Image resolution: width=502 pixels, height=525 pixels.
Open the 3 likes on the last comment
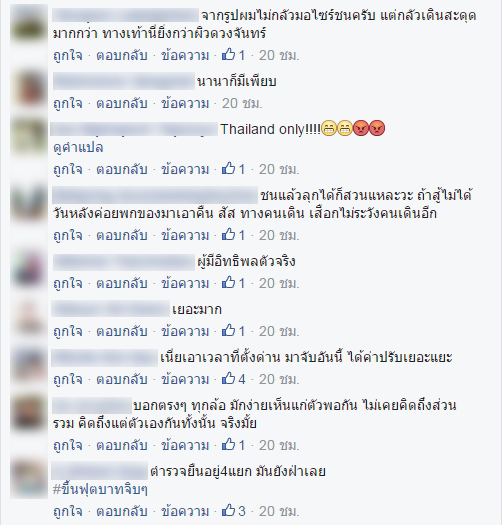click(x=234, y=511)
